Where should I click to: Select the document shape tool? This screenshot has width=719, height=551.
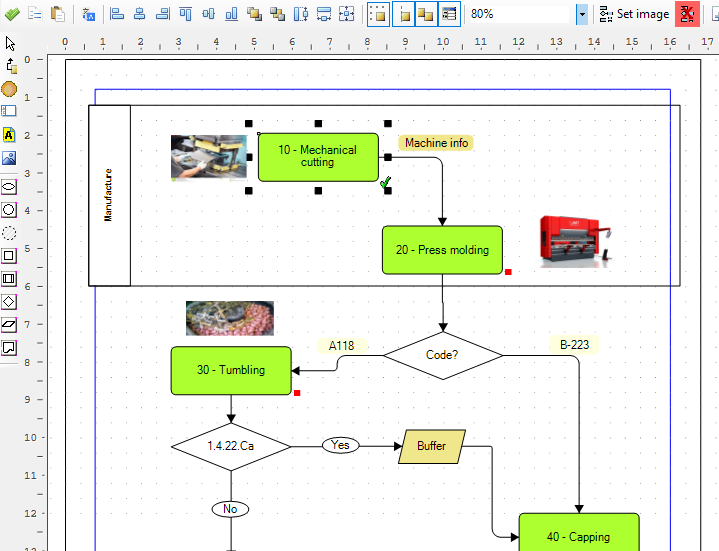(x=9, y=347)
